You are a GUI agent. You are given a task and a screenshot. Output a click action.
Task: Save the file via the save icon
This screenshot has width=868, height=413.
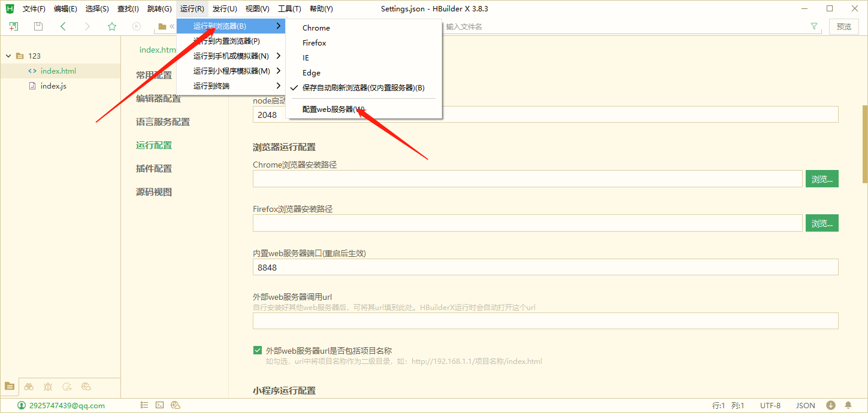coord(38,26)
